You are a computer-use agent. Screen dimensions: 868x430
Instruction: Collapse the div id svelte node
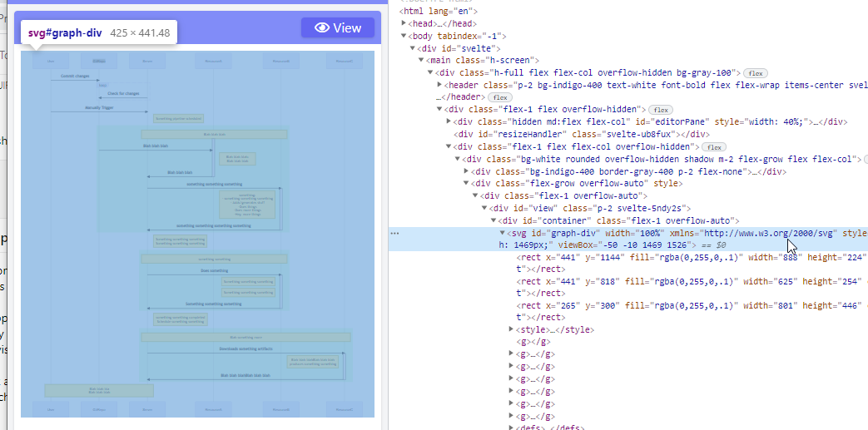413,49
